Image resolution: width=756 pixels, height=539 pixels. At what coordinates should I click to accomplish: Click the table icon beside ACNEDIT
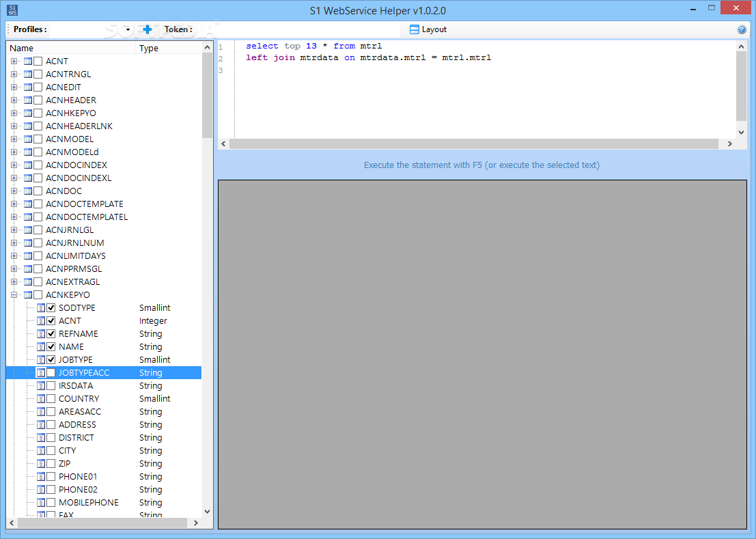28,87
